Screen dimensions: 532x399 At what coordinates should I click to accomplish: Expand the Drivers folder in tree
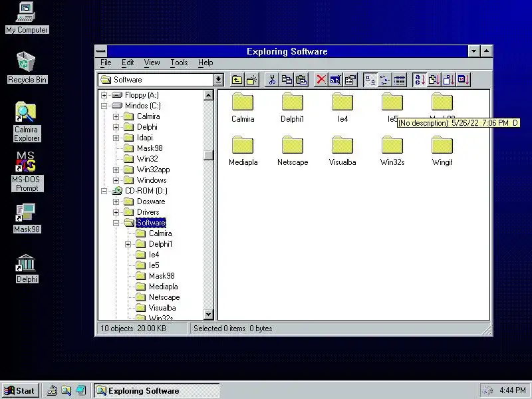click(116, 212)
